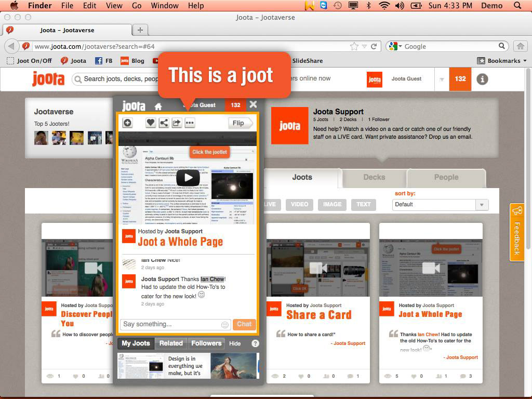Close the joot overlay with the X
The width and height of the screenshot is (532, 399).
tap(253, 104)
